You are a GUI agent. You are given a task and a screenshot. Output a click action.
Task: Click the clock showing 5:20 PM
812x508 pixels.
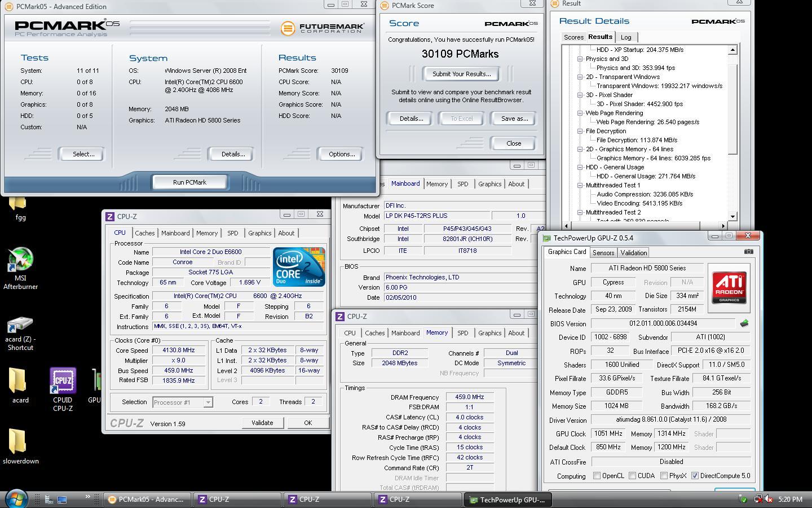tap(790, 500)
